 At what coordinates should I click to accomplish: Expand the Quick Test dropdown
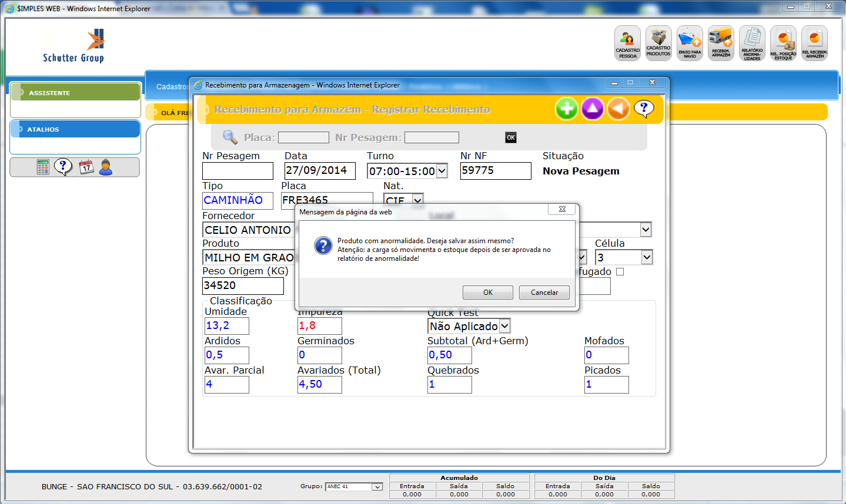(504, 326)
